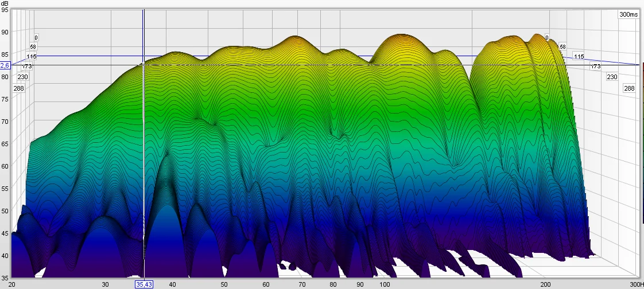
Task: Click the 70 Hz tick on frequency axis
Action: coord(302,284)
